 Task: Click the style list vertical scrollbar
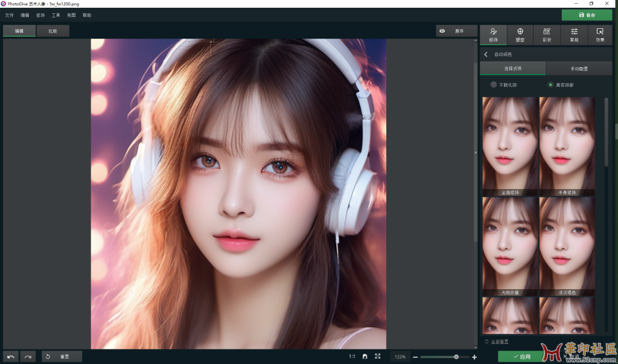(x=606, y=132)
